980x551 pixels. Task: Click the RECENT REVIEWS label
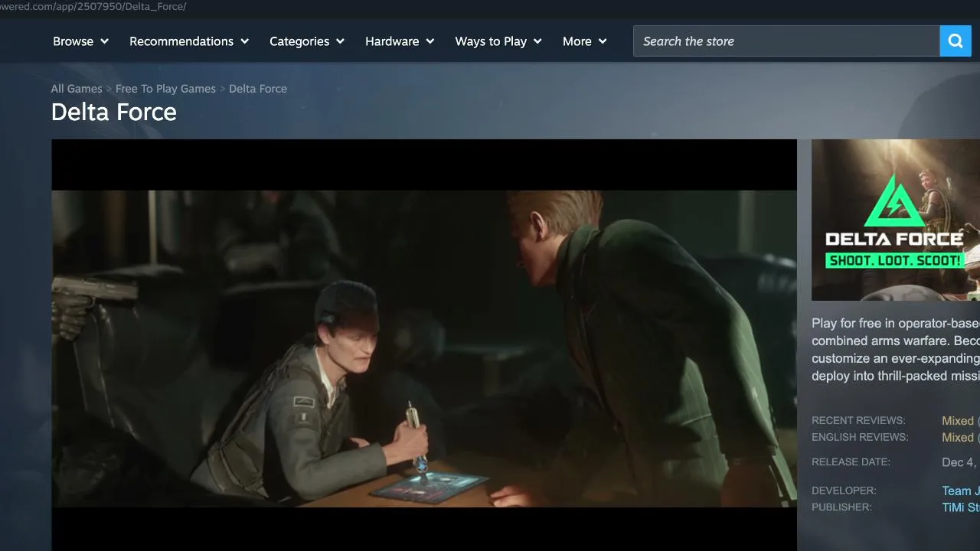(x=858, y=421)
